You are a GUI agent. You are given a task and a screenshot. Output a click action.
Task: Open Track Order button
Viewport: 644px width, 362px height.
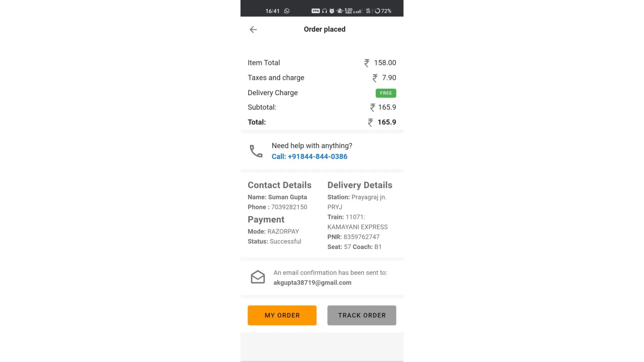pos(362,315)
